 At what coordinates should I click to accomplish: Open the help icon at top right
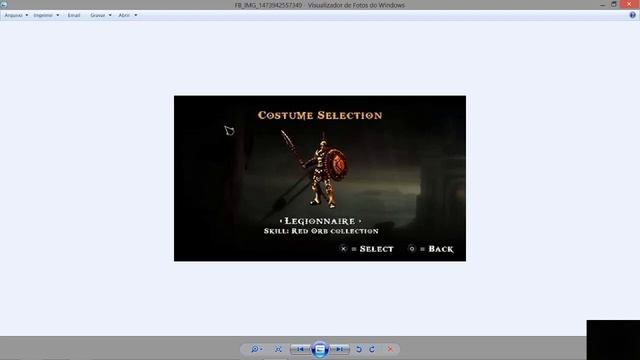[632, 15]
